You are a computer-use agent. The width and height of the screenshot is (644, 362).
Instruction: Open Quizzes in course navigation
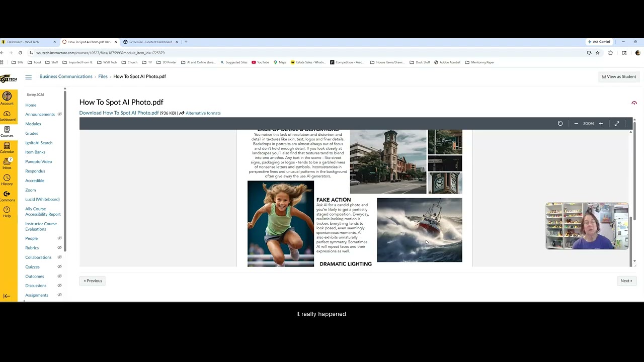point(32,267)
